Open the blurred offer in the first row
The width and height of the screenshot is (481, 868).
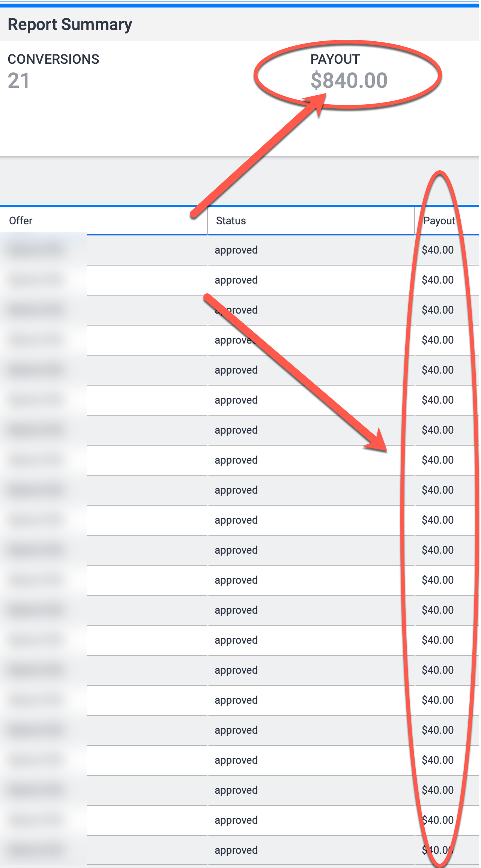36,250
